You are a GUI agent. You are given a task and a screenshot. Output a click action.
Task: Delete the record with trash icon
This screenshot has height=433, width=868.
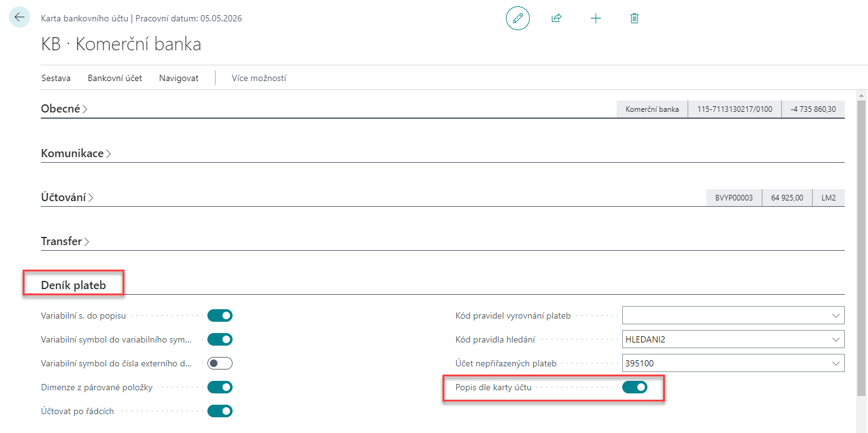pyautogui.click(x=634, y=18)
